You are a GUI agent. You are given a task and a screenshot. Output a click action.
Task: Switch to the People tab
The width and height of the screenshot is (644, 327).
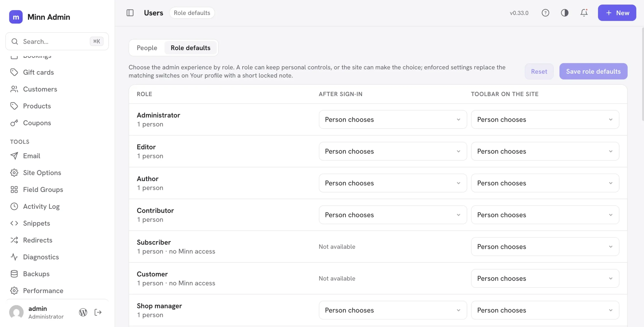click(x=147, y=48)
